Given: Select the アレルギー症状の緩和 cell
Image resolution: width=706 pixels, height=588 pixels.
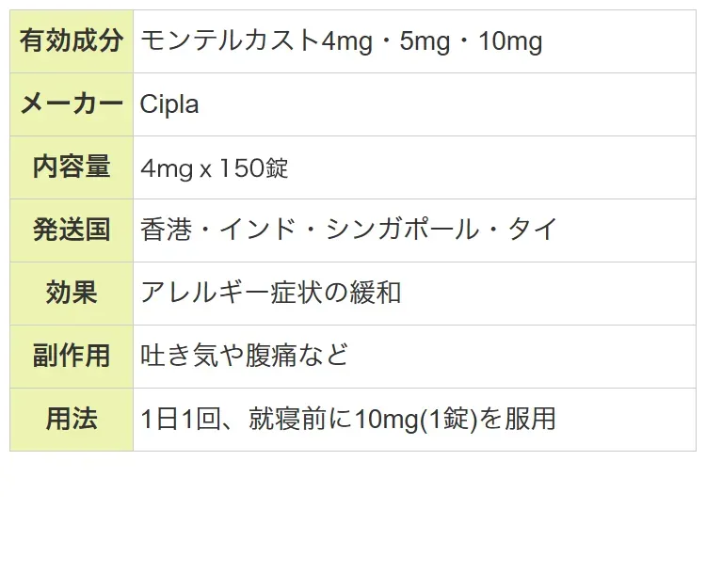Looking at the screenshot, I should point(415,294).
